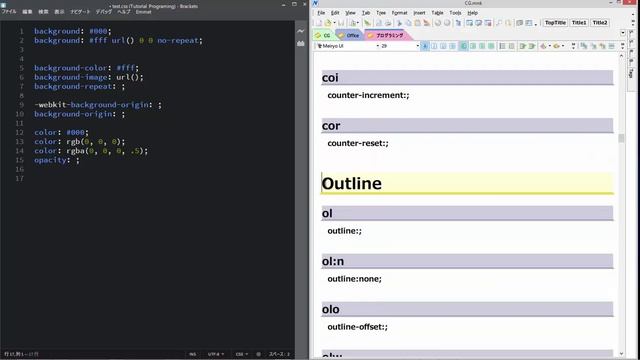This screenshot has height=360, width=640.
Task: Click the 'counter-increment:;' text in note
Action: pyautogui.click(x=368, y=95)
